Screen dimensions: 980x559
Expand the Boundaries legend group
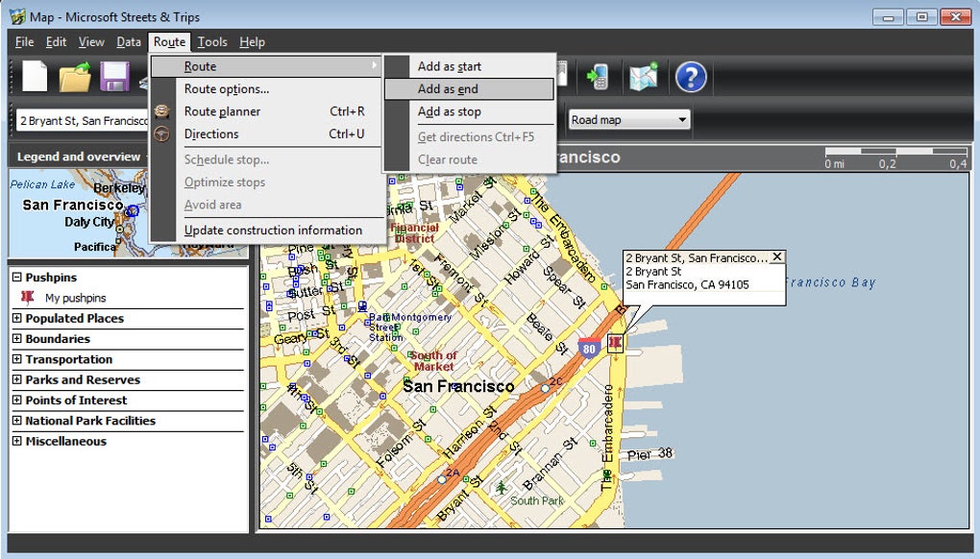pyautogui.click(x=17, y=338)
